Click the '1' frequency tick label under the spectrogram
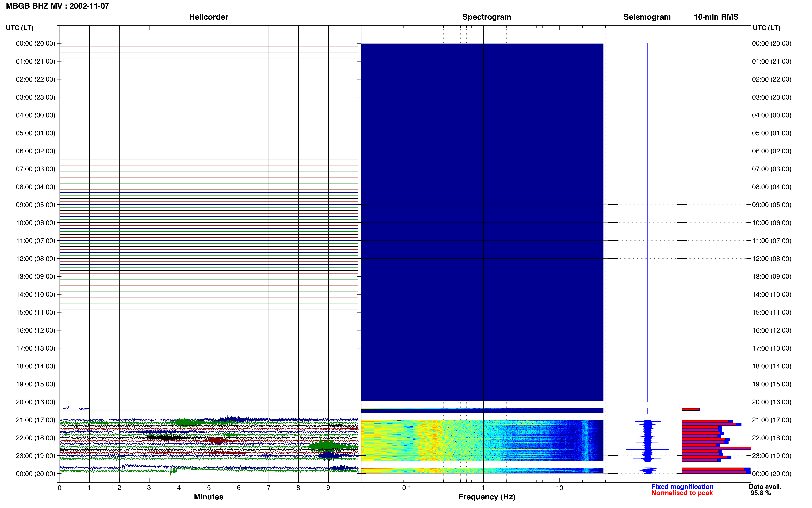 coord(483,487)
